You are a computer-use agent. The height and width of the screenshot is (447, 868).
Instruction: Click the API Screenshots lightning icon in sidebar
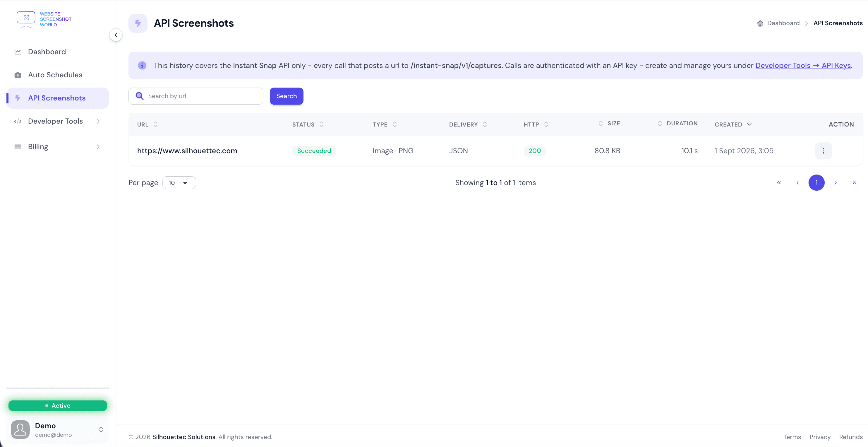[18, 98]
